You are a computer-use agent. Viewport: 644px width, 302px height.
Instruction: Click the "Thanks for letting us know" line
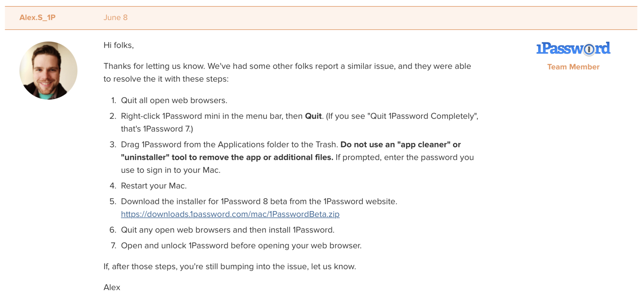click(287, 66)
